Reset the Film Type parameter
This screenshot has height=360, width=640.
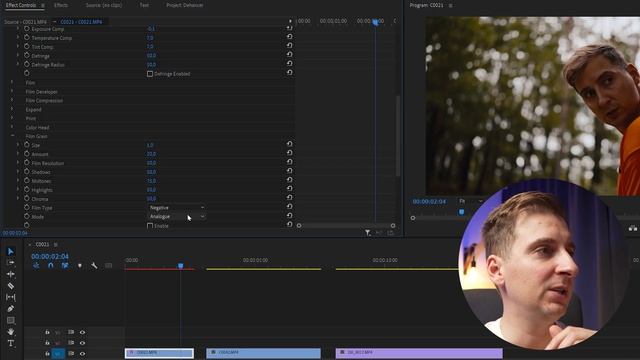(289, 207)
